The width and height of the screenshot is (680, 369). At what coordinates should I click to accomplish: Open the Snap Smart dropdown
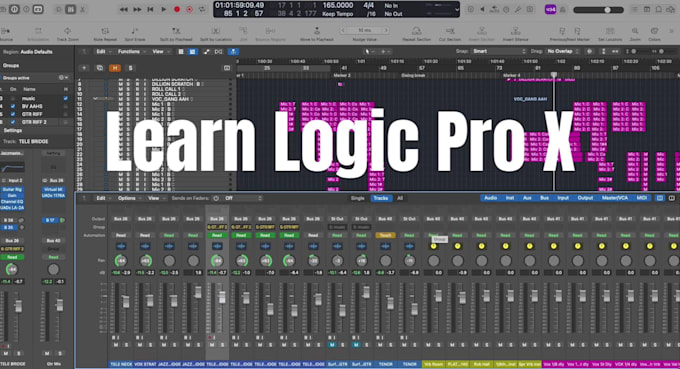(x=499, y=51)
